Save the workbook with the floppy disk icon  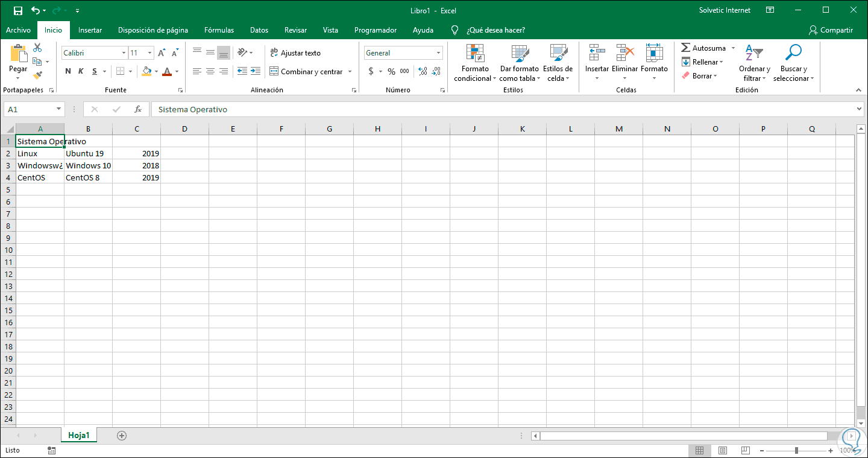pyautogui.click(x=17, y=10)
